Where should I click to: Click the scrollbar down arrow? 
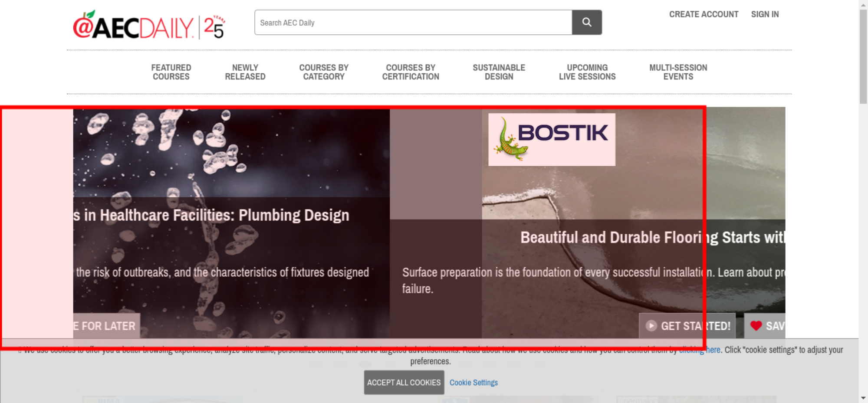863,398
